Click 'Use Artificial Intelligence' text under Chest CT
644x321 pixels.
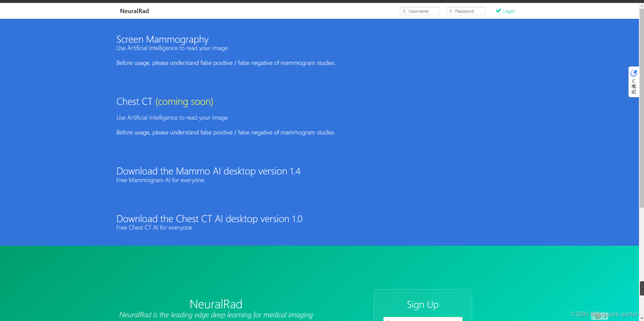pos(172,118)
